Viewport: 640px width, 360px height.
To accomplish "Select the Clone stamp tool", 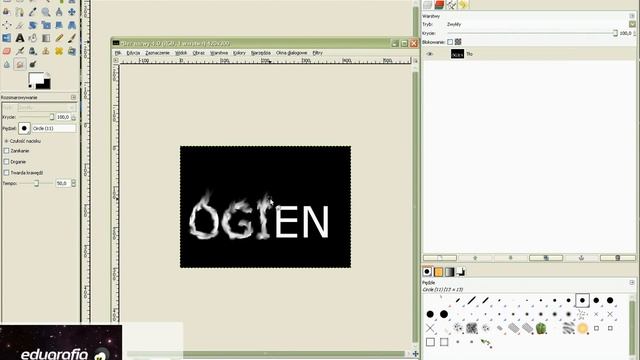I will tap(46, 51).
